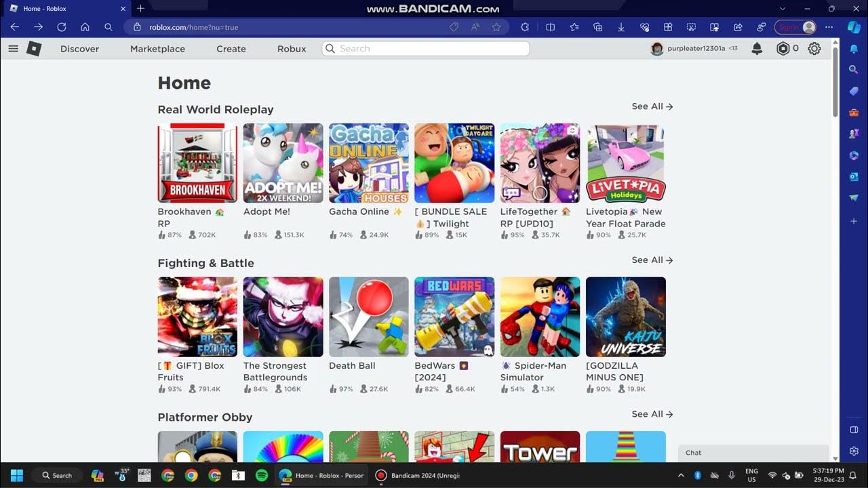Open the Edge sidebar search icon
This screenshot has height=488, width=868.
pyautogui.click(x=854, y=70)
